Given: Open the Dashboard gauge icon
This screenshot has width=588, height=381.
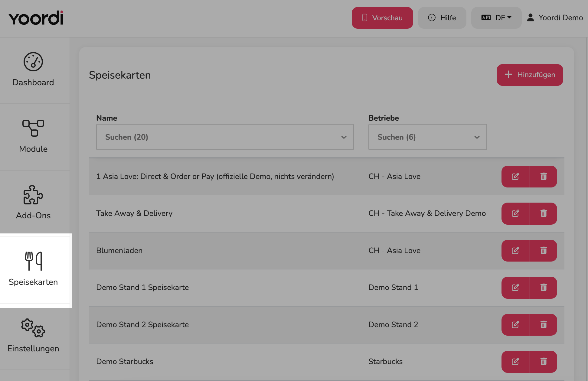Looking at the screenshot, I should [x=33, y=62].
